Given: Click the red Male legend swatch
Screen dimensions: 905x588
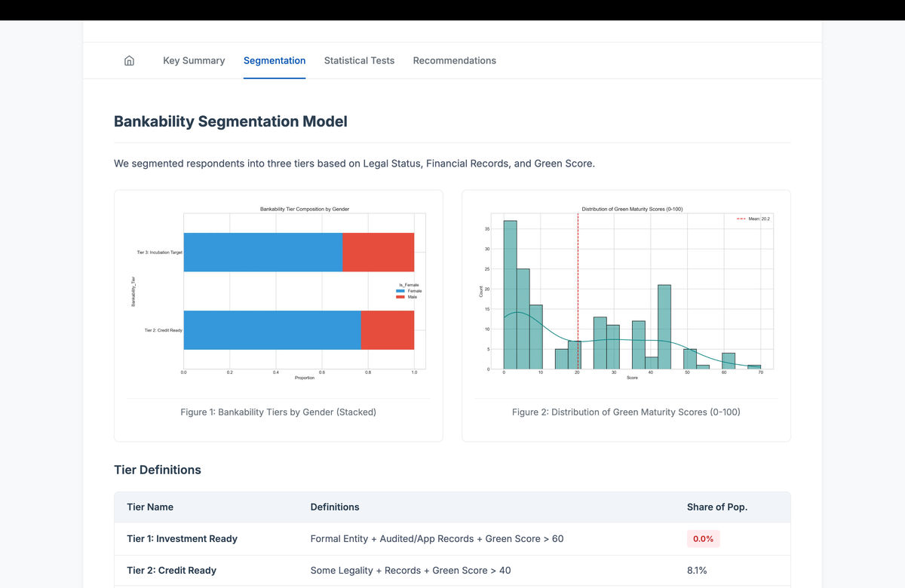Looking at the screenshot, I should coord(400,297).
